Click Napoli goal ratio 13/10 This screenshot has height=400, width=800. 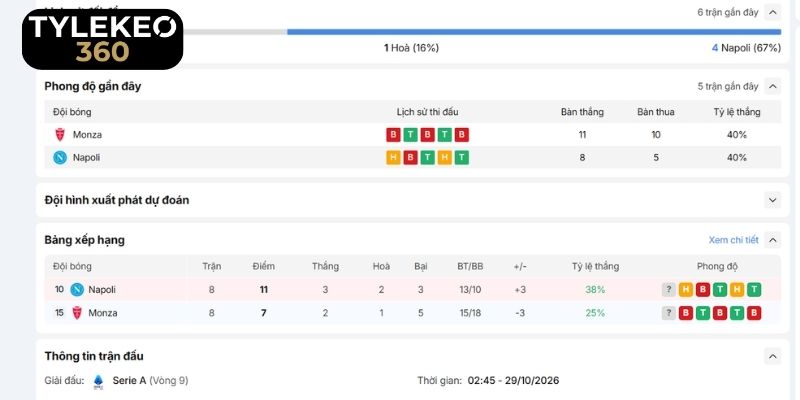(x=470, y=290)
